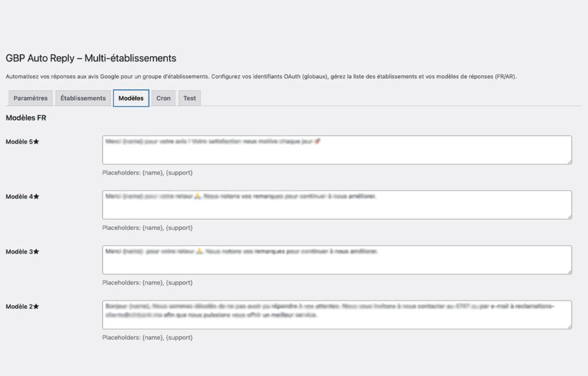Edit the Modèle 2★ reply template field
The width and height of the screenshot is (588, 376).
(336, 315)
